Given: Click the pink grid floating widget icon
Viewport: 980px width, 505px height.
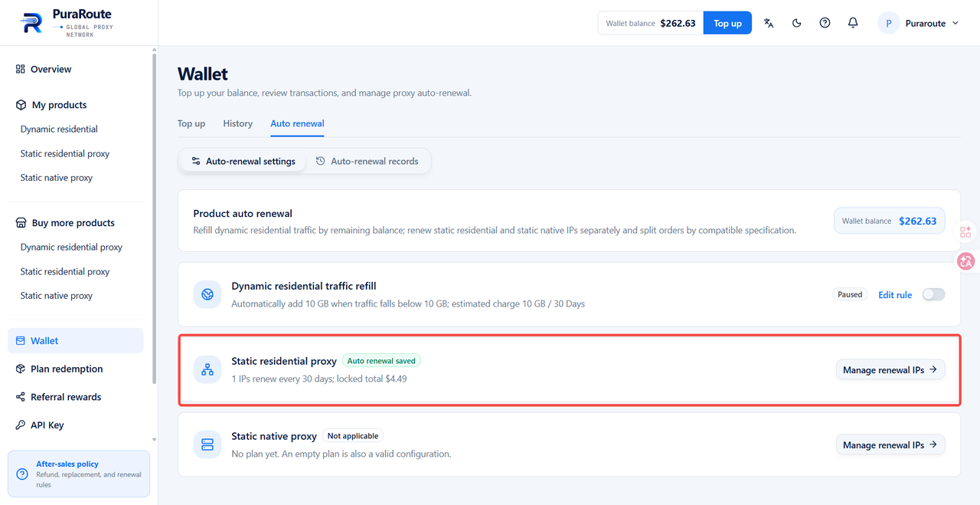Looking at the screenshot, I should coord(965,231).
